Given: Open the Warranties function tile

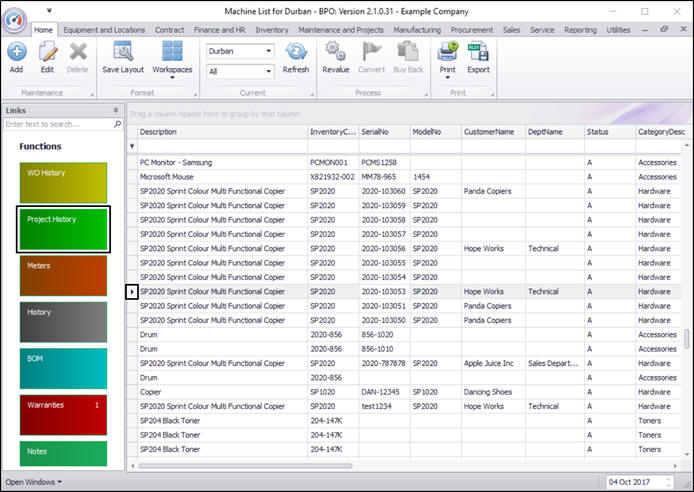Looking at the screenshot, I should pos(63,414).
